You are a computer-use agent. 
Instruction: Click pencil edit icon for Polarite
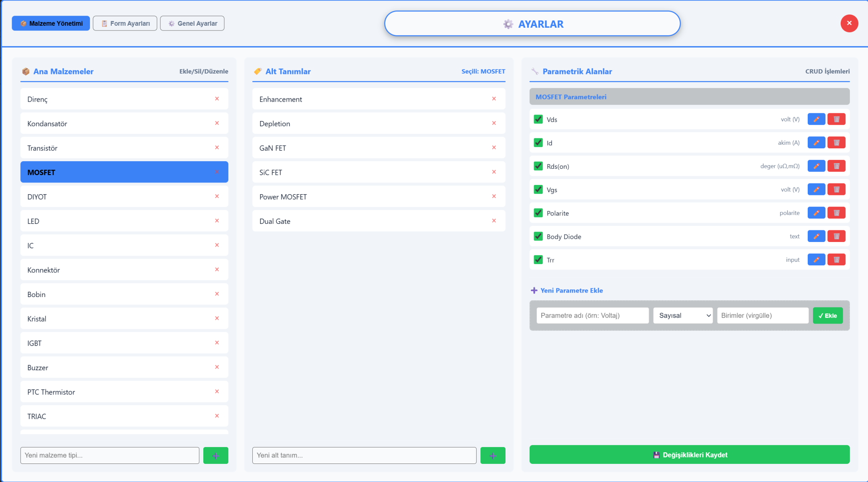click(816, 213)
